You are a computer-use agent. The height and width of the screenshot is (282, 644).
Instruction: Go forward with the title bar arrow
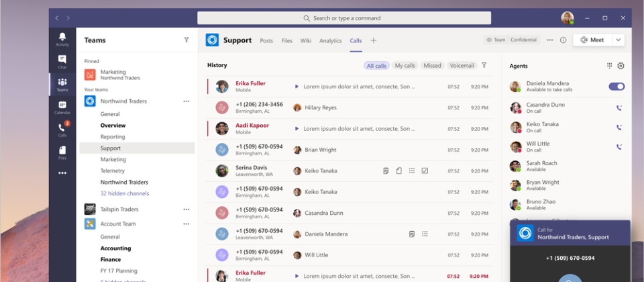pos(68,18)
